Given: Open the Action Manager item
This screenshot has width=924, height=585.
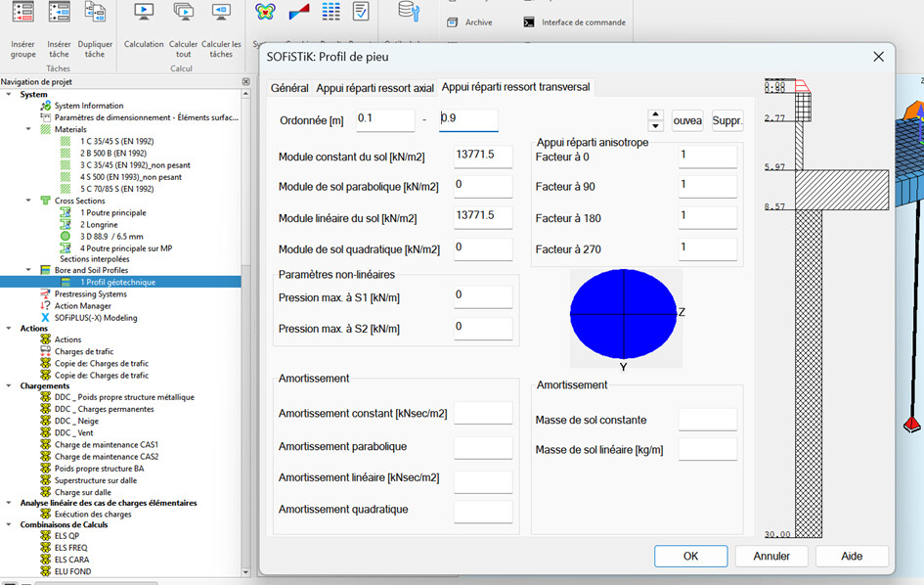Looking at the screenshot, I should (x=82, y=306).
